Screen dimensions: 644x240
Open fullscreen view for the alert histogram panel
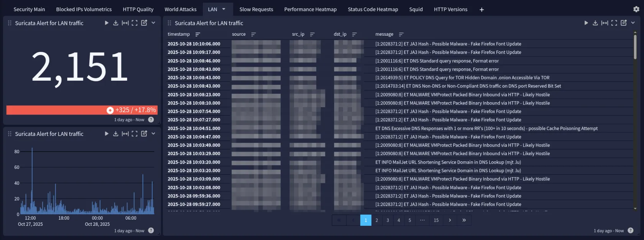click(135, 134)
